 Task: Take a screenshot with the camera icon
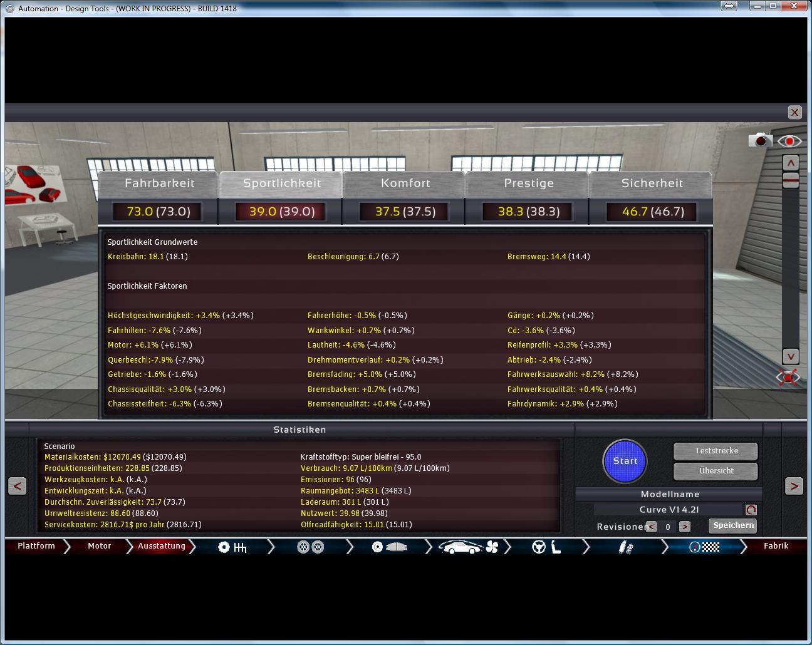pyautogui.click(x=760, y=140)
